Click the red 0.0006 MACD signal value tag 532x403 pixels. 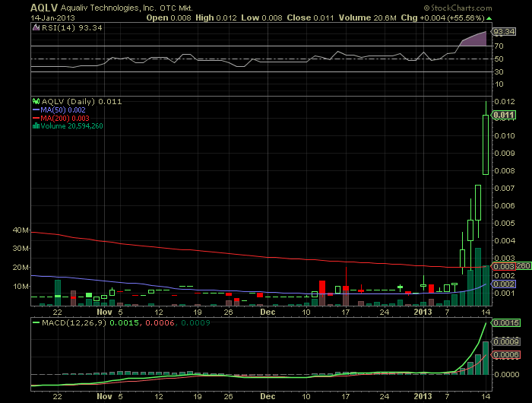tap(505, 355)
